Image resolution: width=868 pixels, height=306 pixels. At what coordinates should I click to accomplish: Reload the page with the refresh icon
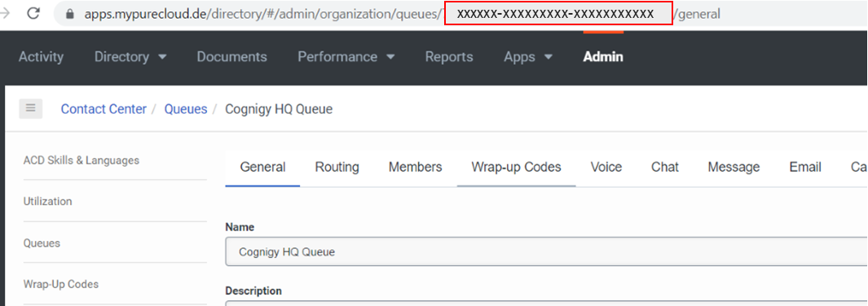pos(33,13)
